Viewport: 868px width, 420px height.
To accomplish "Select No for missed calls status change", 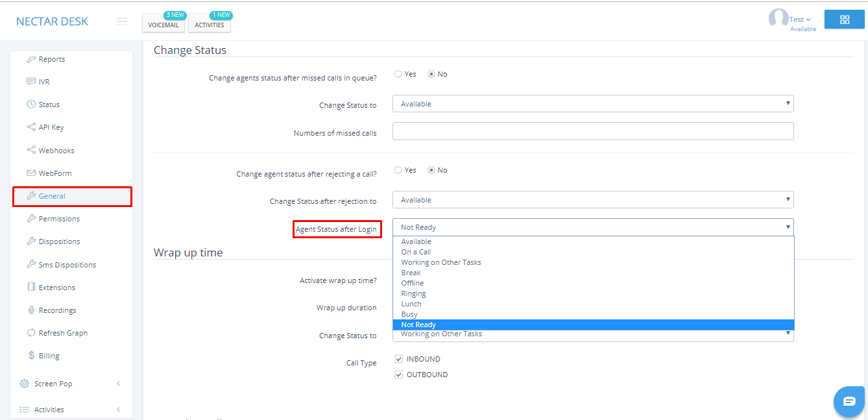I will click(x=431, y=74).
